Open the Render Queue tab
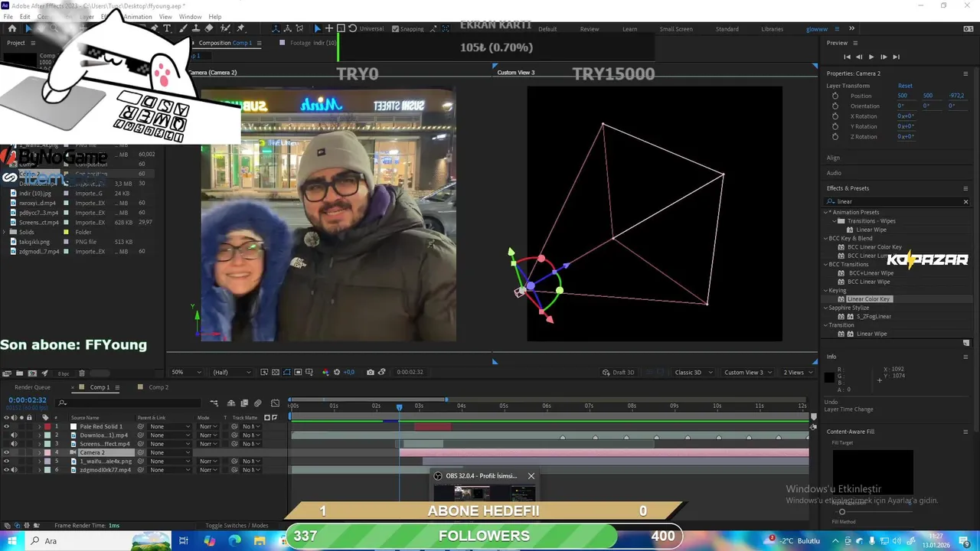Viewport: 980px width, 551px height. coord(32,387)
